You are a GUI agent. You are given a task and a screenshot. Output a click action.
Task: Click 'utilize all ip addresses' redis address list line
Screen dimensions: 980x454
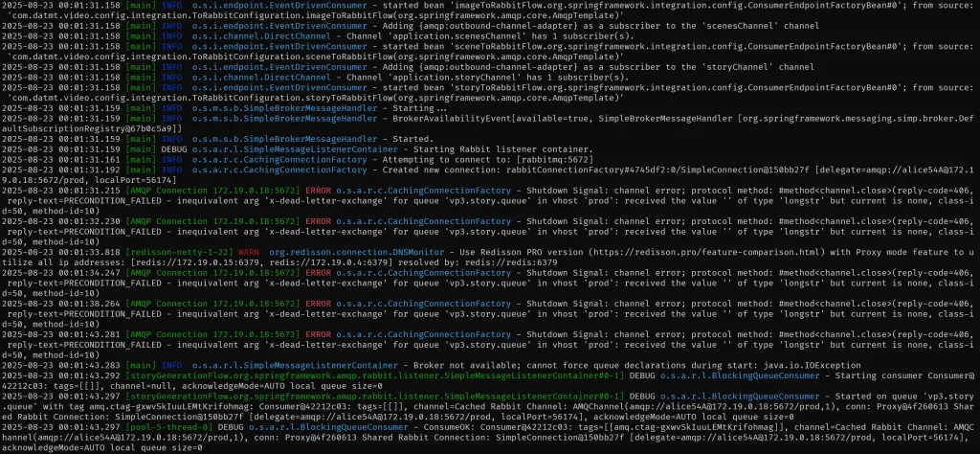pyautogui.click(x=280, y=262)
